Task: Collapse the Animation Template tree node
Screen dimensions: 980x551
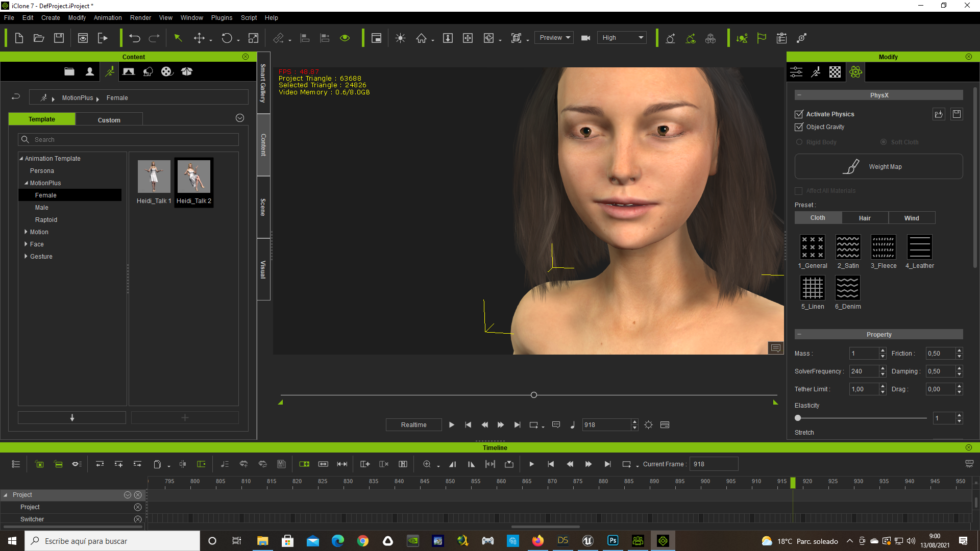Action: [21, 159]
